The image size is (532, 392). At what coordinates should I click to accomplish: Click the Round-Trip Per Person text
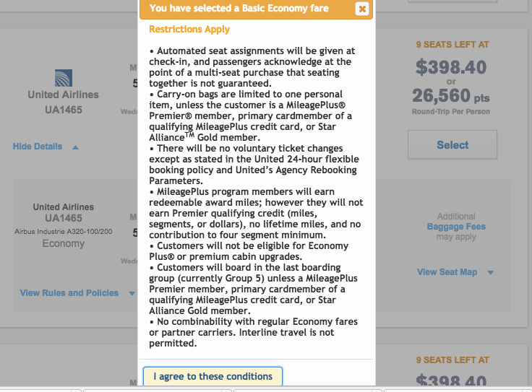pos(452,112)
